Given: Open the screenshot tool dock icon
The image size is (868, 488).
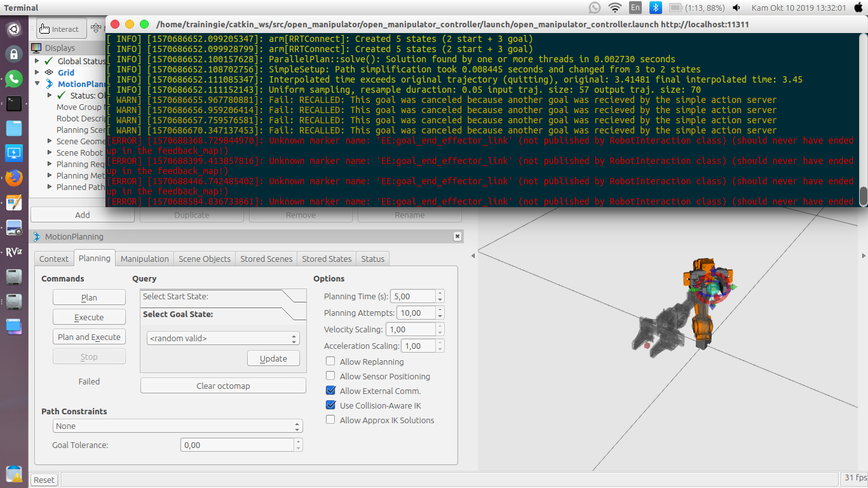Looking at the screenshot, I should coord(14,227).
